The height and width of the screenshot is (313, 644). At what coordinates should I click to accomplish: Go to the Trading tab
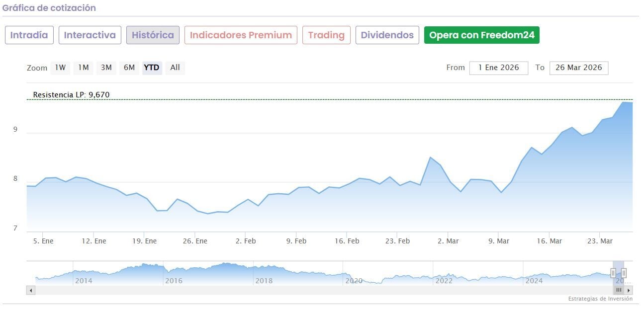click(x=326, y=35)
